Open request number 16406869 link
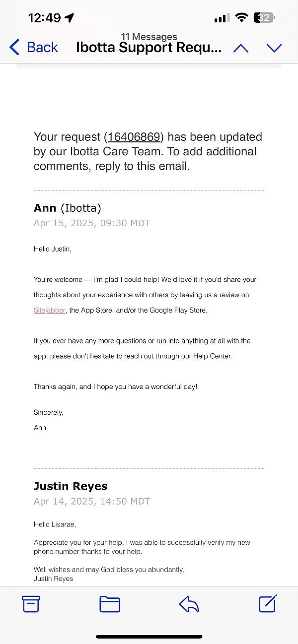The width and height of the screenshot is (298, 644). tap(134, 137)
